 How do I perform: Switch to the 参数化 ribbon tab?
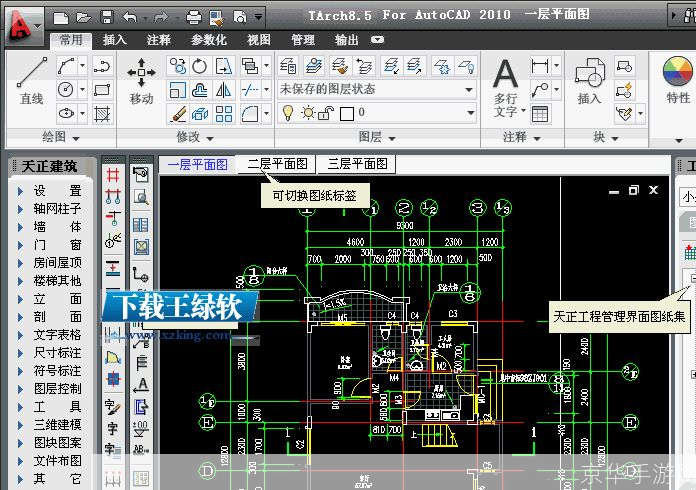[x=209, y=40]
